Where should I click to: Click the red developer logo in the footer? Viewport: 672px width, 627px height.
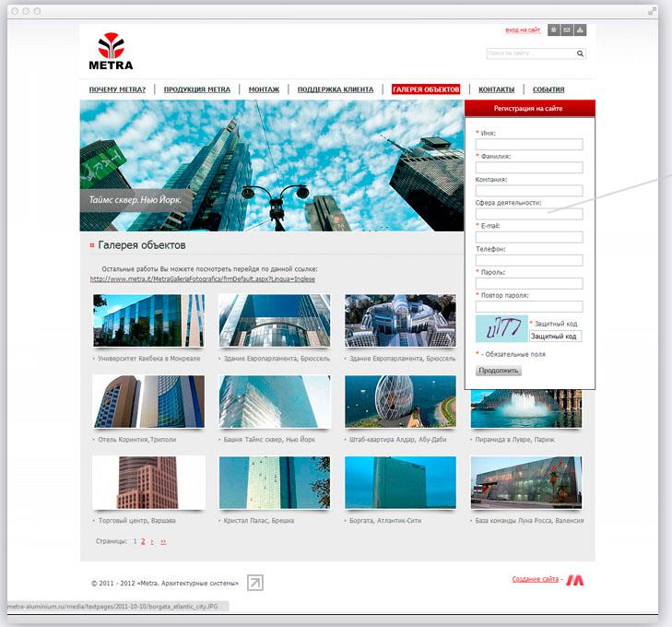point(574,580)
